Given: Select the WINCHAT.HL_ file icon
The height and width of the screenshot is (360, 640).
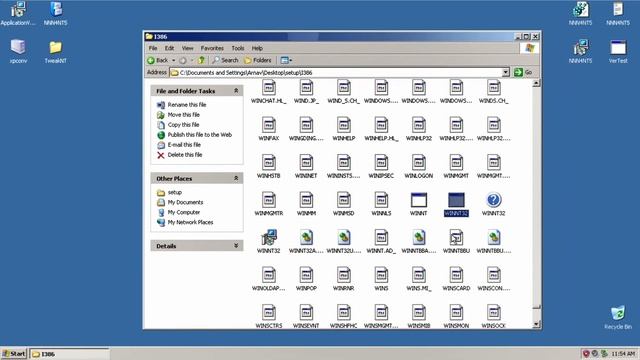Looking at the screenshot, I should [x=269, y=88].
